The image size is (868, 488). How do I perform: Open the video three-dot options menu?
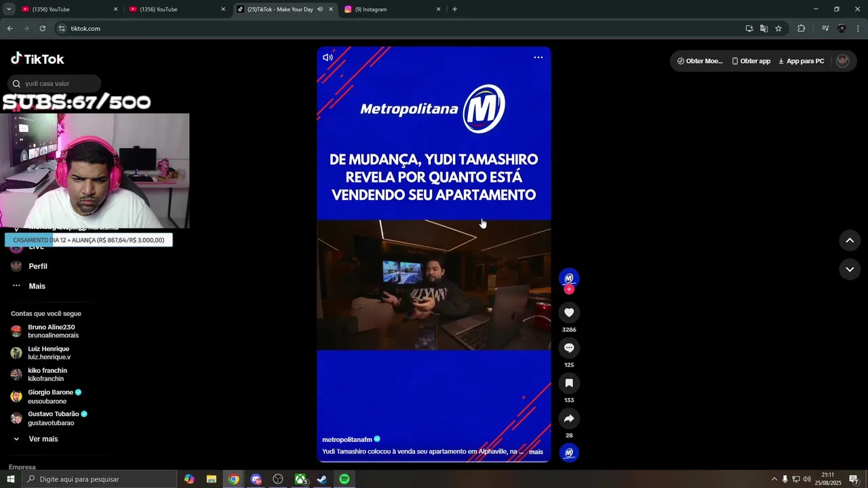(x=538, y=58)
